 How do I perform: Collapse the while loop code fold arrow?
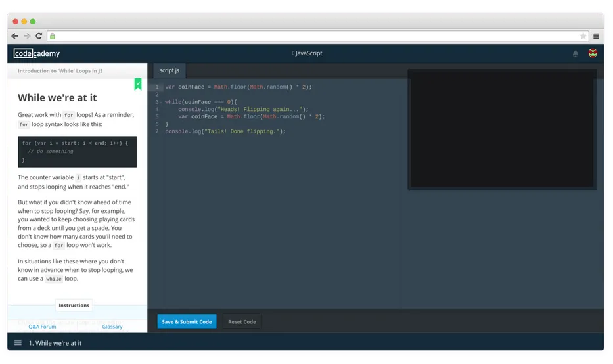tap(162, 102)
